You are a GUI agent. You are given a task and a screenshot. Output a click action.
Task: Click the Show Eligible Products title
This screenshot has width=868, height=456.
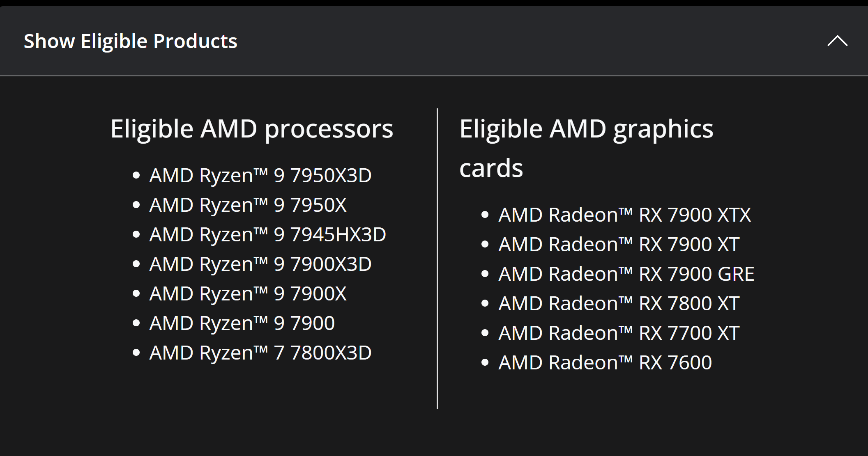pyautogui.click(x=130, y=41)
